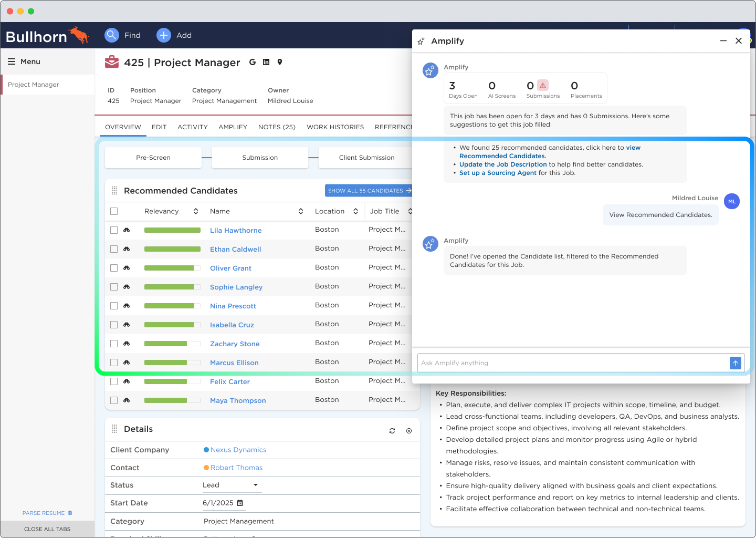Toggle the select-all candidates header checkbox
This screenshot has height=538, width=756.
(114, 211)
